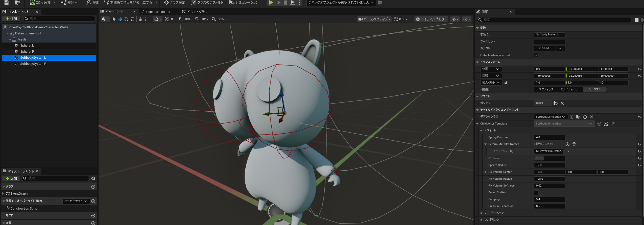Click the Find (検索) toolbar button
The image size is (644, 225).
pos(93,3)
